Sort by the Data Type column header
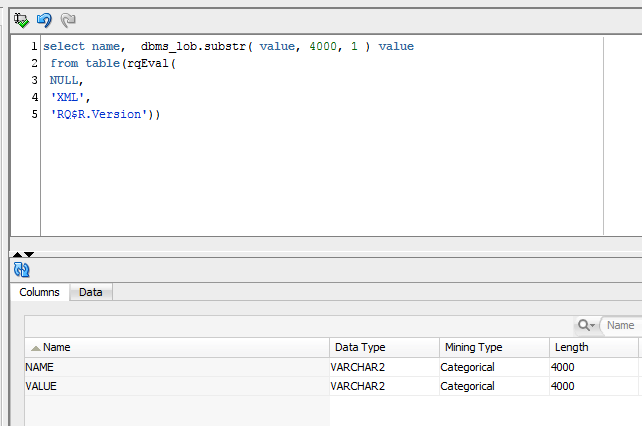 pos(384,347)
